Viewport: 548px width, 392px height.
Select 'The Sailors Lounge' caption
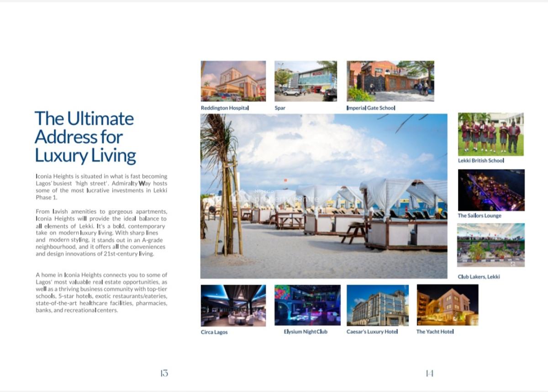pyautogui.click(x=479, y=216)
